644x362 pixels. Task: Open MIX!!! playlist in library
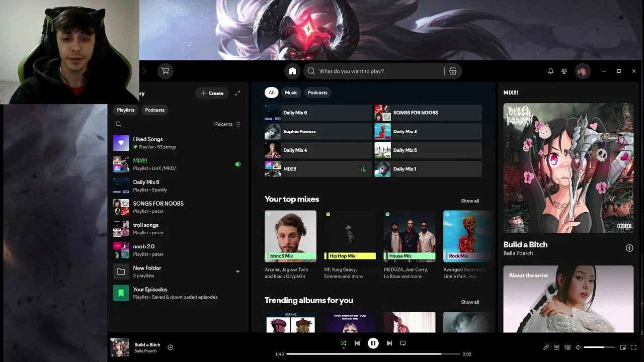(x=177, y=164)
